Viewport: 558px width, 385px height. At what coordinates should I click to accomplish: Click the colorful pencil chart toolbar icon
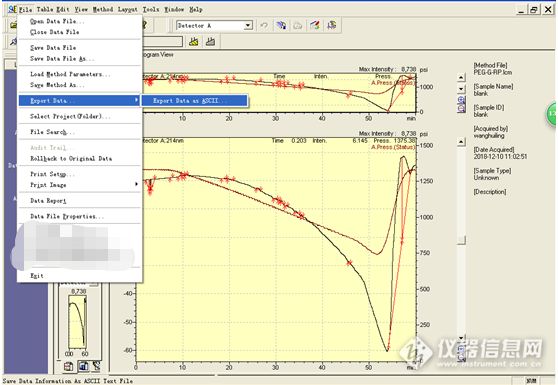315,25
